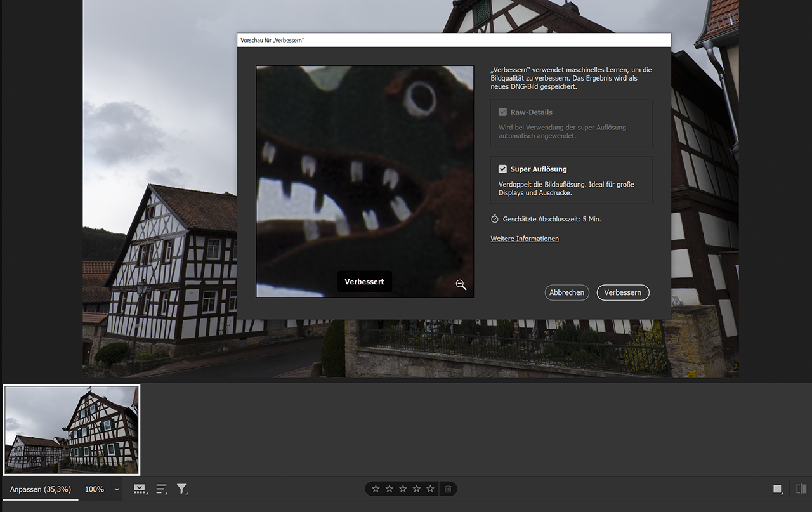Rate the image with one star
The image size is (812, 512).
[376, 489]
